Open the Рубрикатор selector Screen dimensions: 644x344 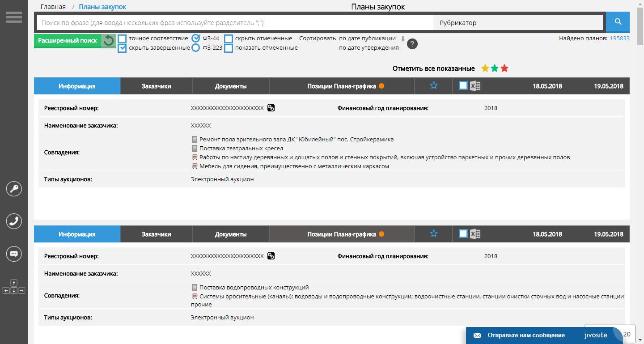[x=517, y=22]
